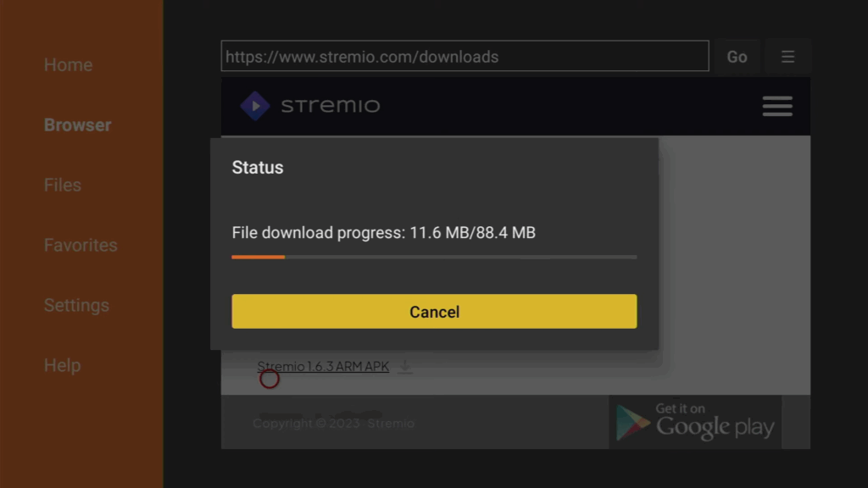This screenshot has height=488, width=868.
Task: Click the file download progress text
Action: click(384, 233)
